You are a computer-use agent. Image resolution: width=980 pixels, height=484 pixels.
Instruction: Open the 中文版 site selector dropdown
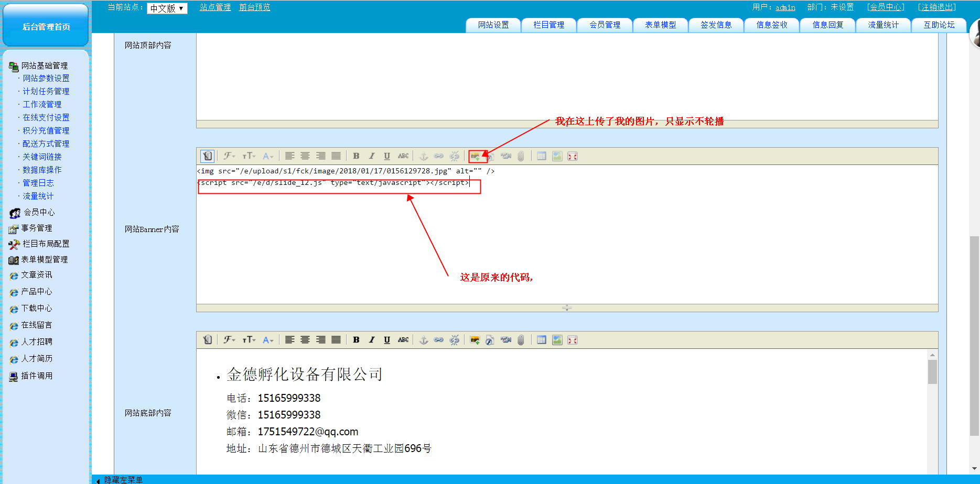coord(167,8)
